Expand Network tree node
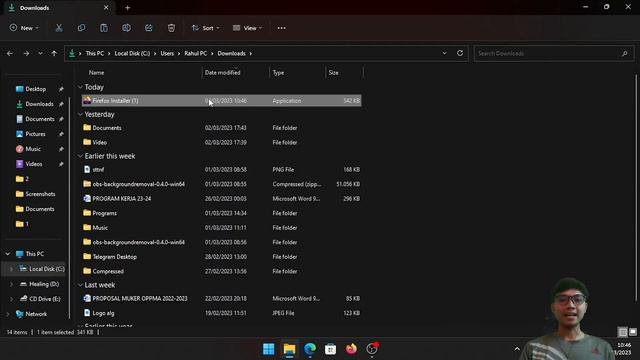This screenshot has height=360, width=640. click(8, 314)
